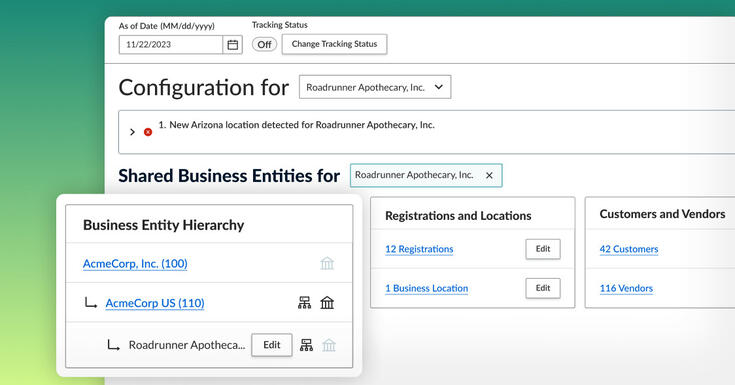Open the calendar date picker icon
This screenshot has width=735, height=385.
click(232, 45)
